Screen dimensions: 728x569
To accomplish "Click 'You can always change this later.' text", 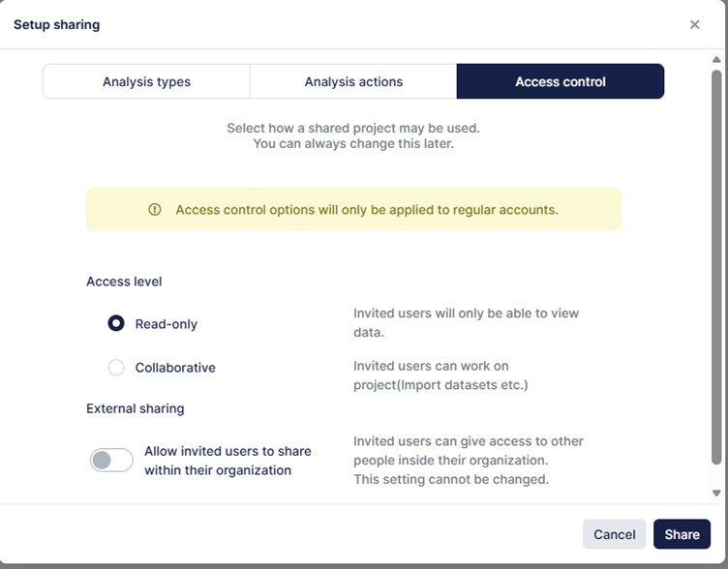I will coord(353,144).
